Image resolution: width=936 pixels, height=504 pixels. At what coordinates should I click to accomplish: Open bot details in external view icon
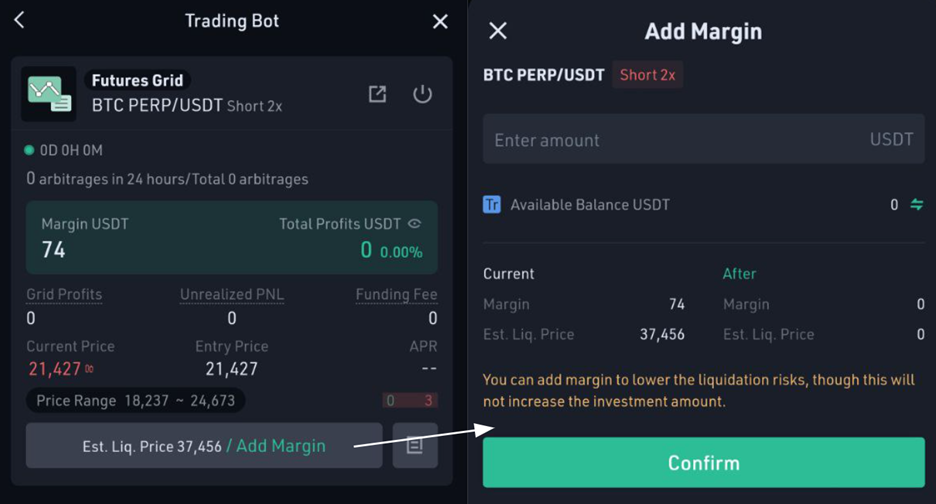click(x=377, y=94)
